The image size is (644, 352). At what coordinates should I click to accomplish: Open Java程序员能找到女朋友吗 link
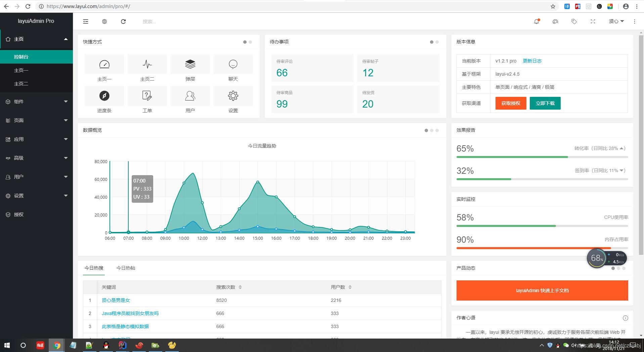(x=130, y=313)
